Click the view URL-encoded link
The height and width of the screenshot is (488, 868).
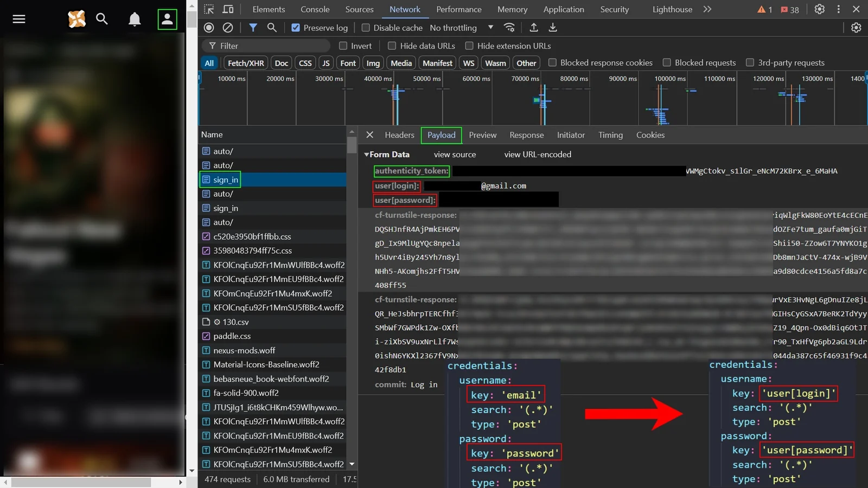538,155
